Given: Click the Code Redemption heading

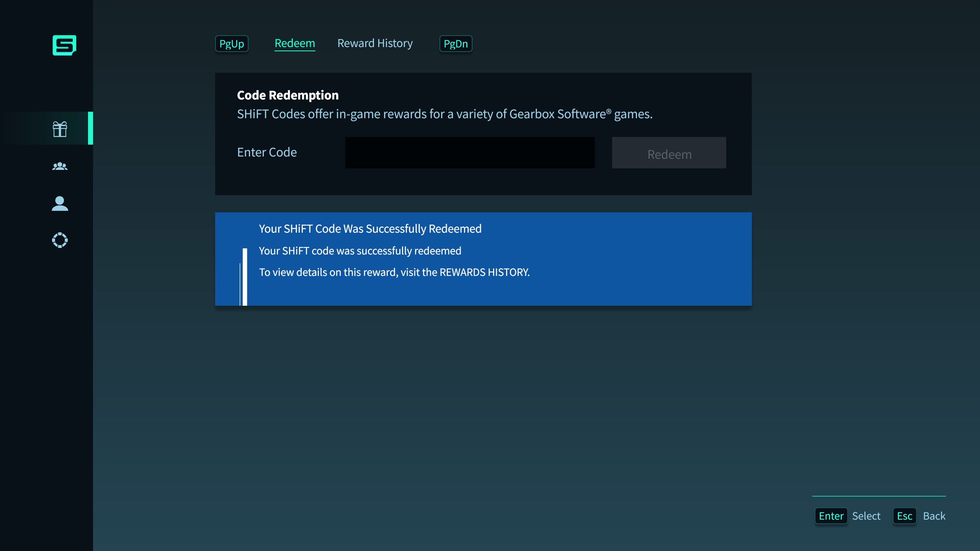Looking at the screenshot, I should [287, 95].
